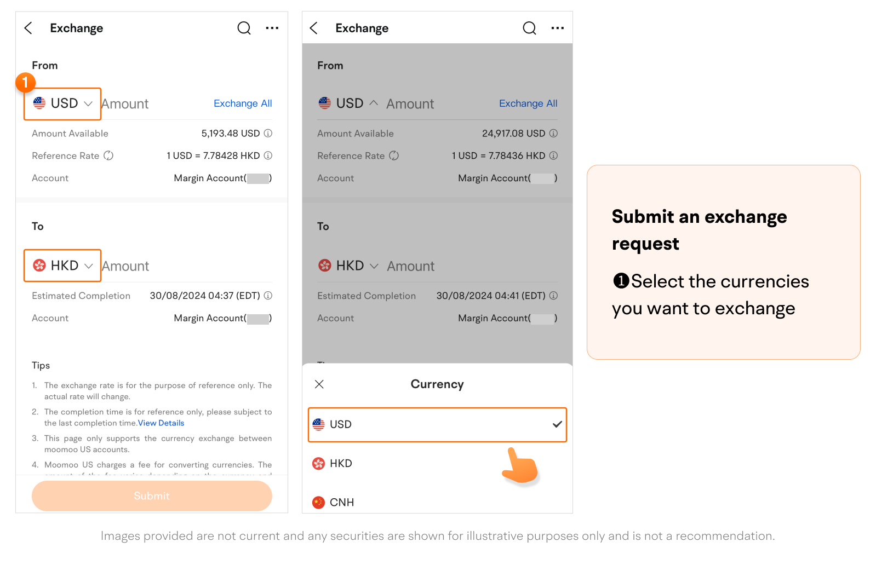Choose CNH in the Currency list
This screenshot has height=588, width=876.
pos(437,502)
